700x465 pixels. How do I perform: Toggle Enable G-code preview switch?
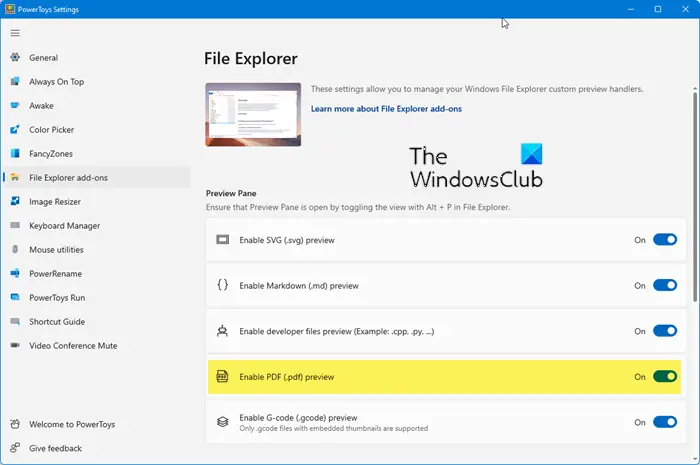(x=665, y=422)
